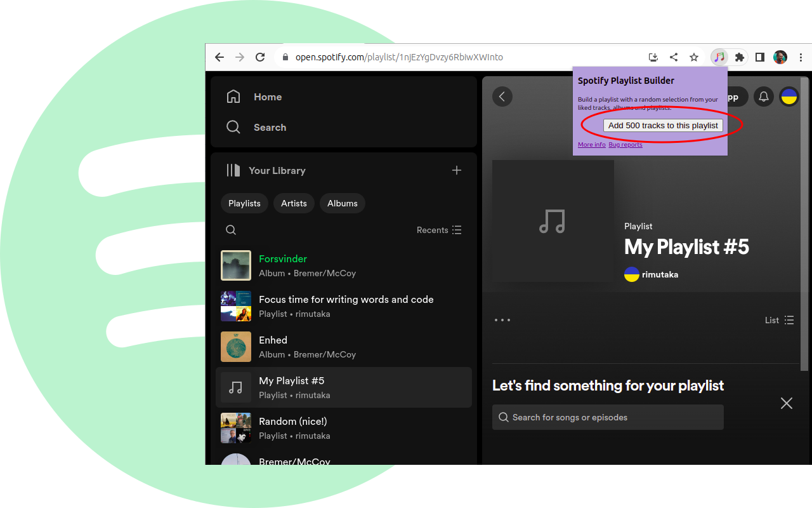The image size is (812, 508).
Task: Open playlist more options three dots
Action: click(x=502, y=320)
